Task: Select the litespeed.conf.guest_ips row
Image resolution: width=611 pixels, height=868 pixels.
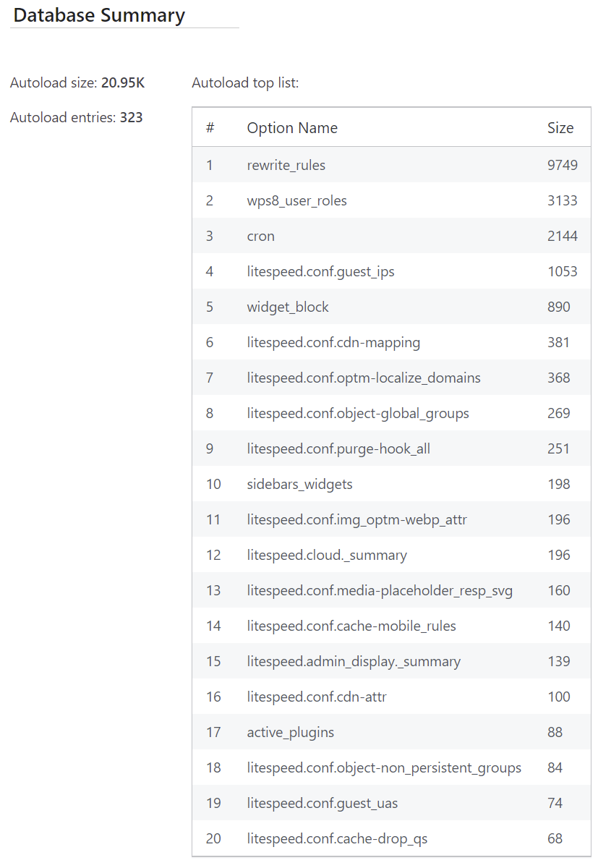Action: (320, 272)
